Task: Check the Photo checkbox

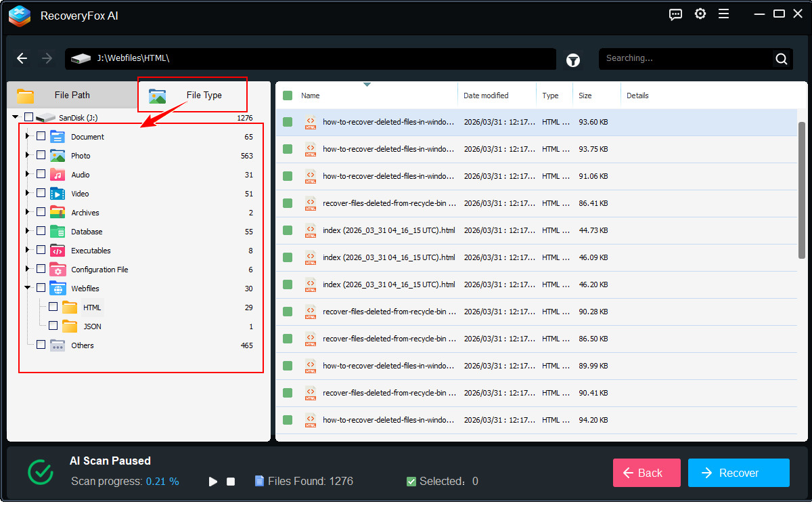Action: (x=41, y=155)
